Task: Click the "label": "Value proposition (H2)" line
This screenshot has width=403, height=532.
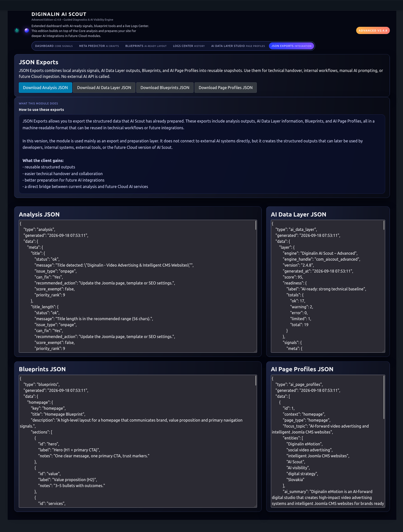Action: [68, 480]
